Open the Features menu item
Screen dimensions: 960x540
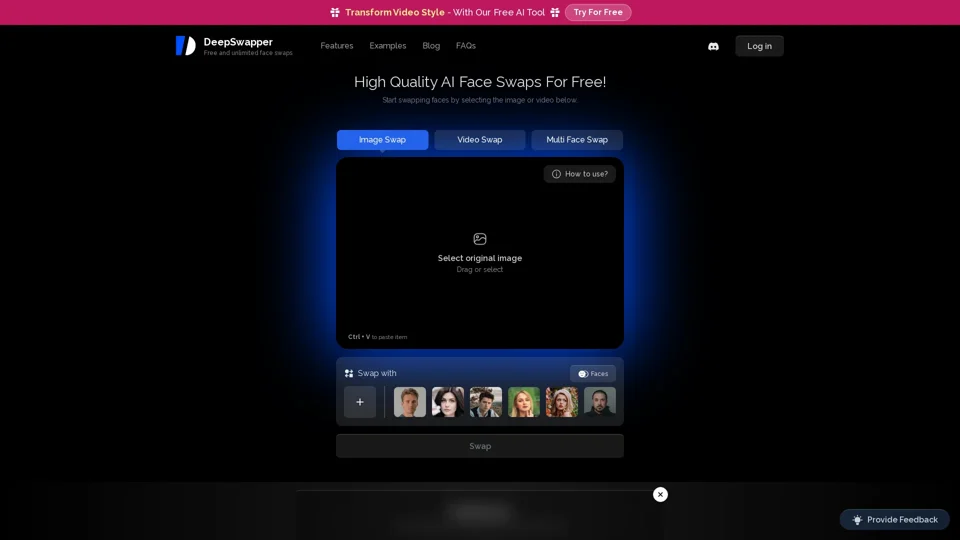tap(337, 46)
